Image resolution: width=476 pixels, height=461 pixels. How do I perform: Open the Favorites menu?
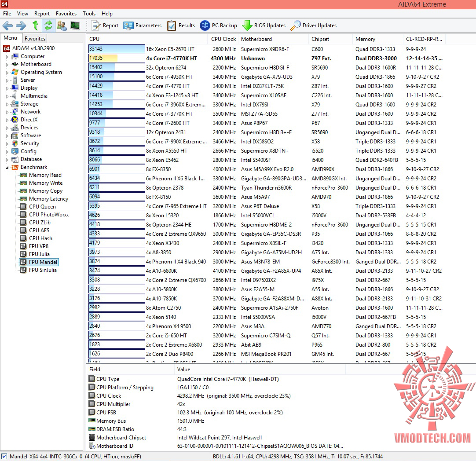66,14
